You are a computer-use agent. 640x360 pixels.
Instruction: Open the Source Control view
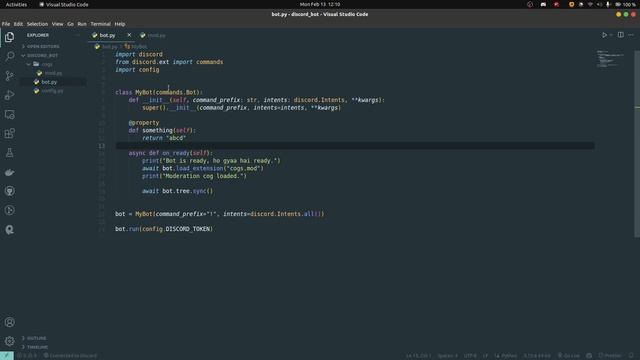tap(9, 76)
